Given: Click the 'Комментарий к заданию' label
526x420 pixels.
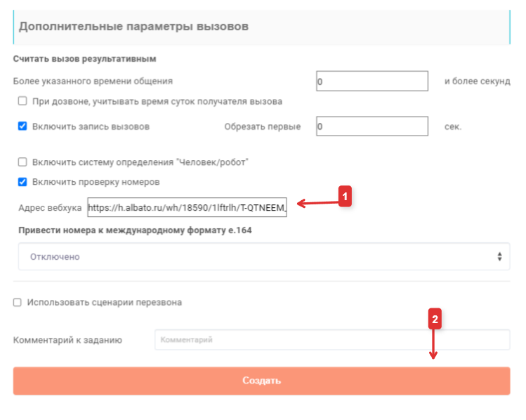Looking at the screenshot, I should pos(67,340).
